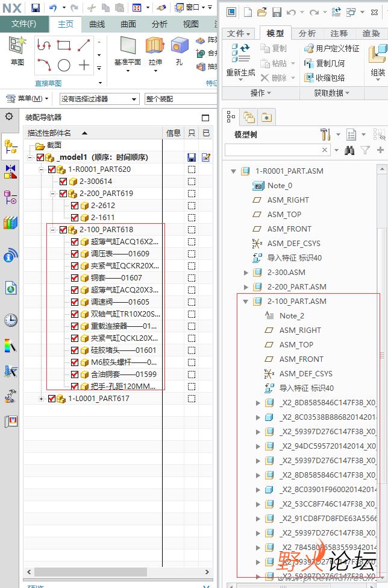Open the constraint navigator sidebar icon
The image size is (388, 588).
point(10,171)
